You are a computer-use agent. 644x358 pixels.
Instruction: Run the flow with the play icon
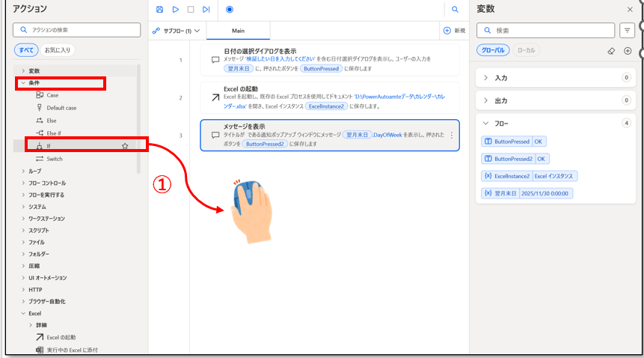coord(175,10)
